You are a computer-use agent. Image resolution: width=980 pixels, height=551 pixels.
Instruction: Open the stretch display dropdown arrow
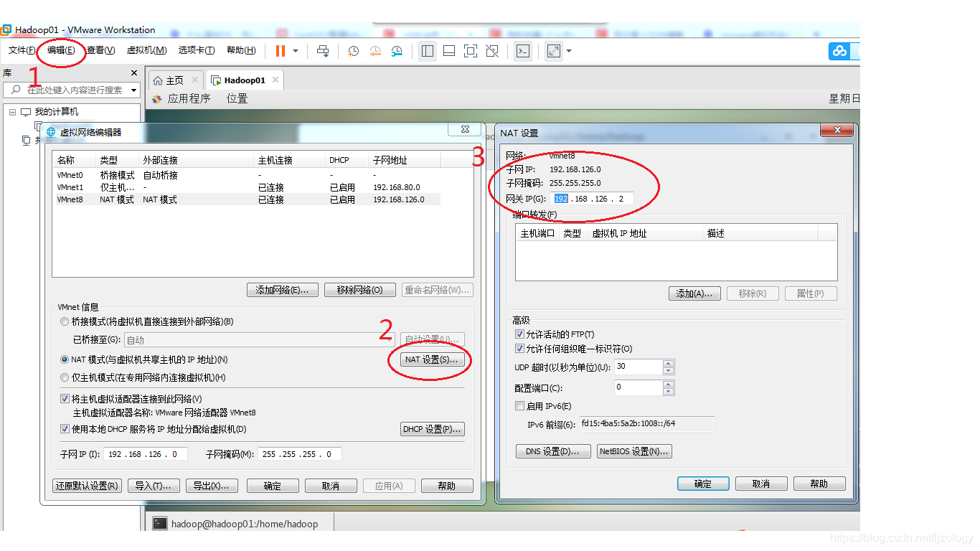(569, 51)
